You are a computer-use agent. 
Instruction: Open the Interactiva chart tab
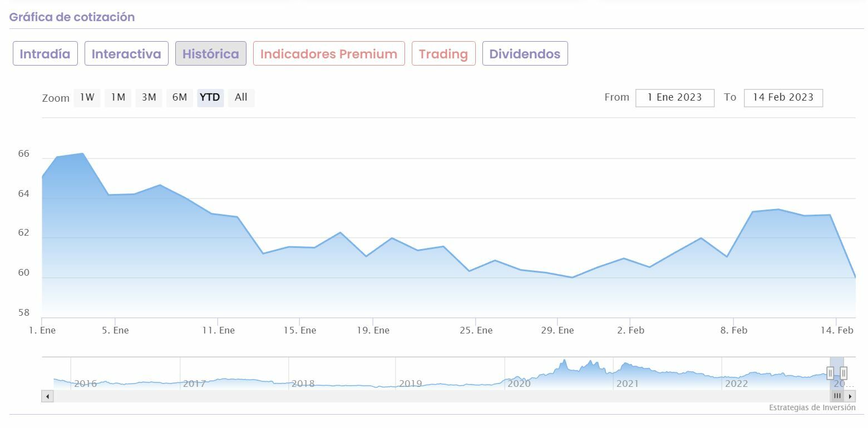tap(126, 54)
